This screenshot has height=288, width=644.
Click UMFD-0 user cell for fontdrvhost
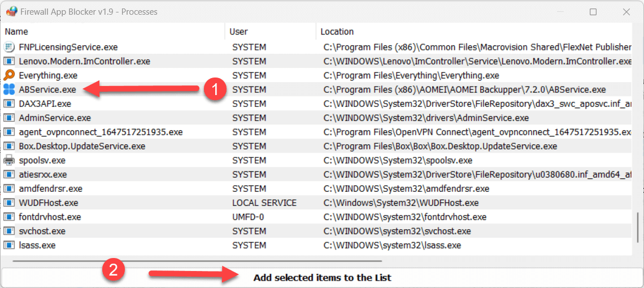(249, 217)
